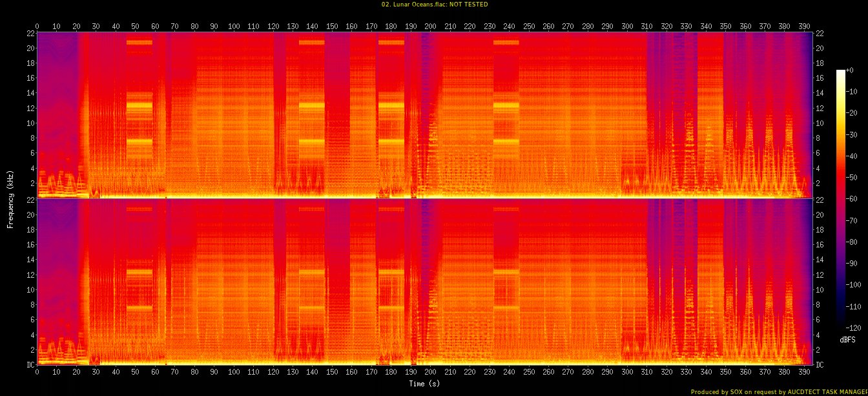Click the SOX / AUCDTECT TASK MANAGER credit line
Viewport: 868px width, 396px height.
coord(779,391)
